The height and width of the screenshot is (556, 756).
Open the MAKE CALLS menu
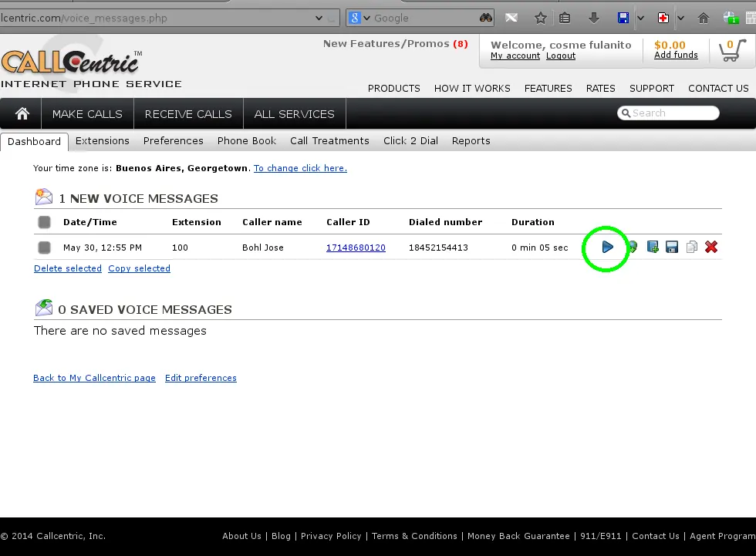click(87, 114)
